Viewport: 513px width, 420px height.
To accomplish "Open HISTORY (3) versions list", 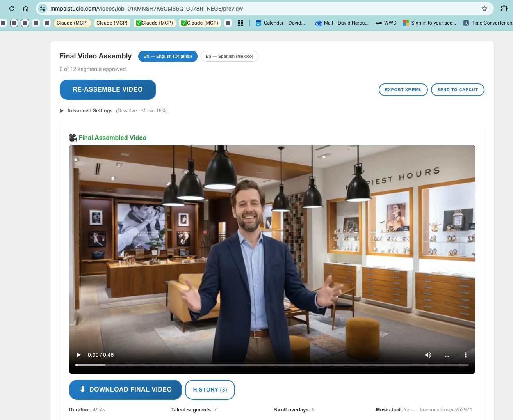I will coord(210,390).
